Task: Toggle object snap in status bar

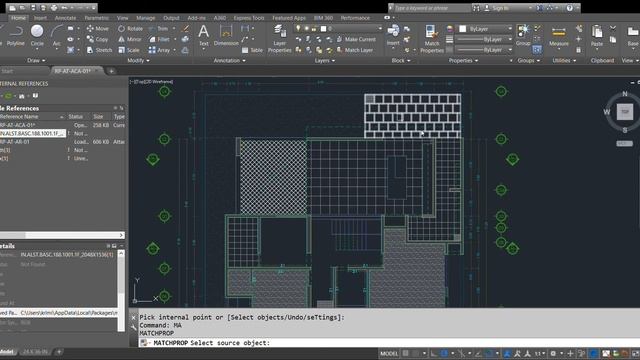Action: (x=489, y=353)
